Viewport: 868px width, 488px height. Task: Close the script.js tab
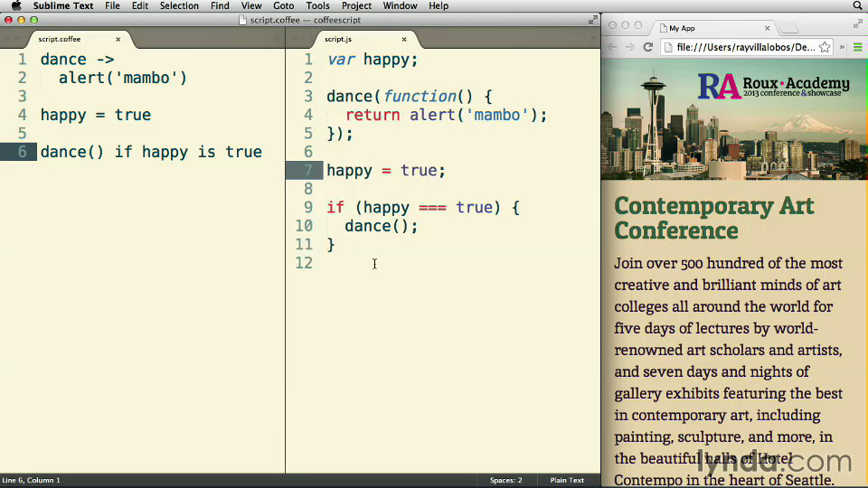point(404,39)
